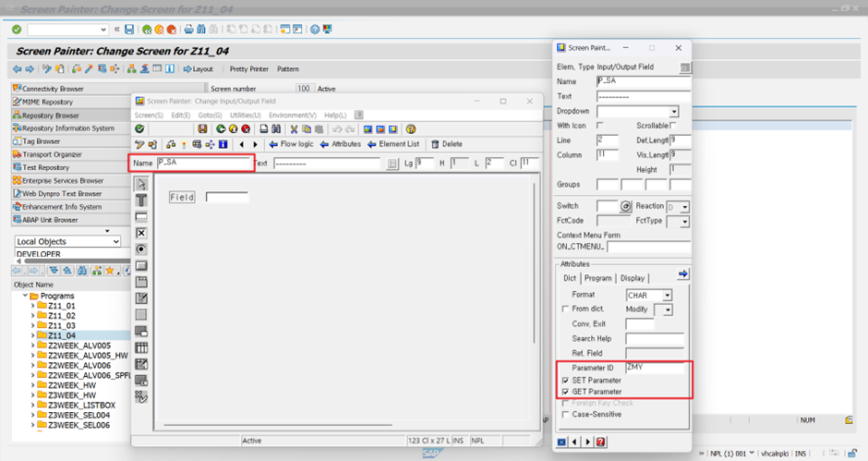Select the Table control tool
868x461 pixels.
(x=141, y=347)
